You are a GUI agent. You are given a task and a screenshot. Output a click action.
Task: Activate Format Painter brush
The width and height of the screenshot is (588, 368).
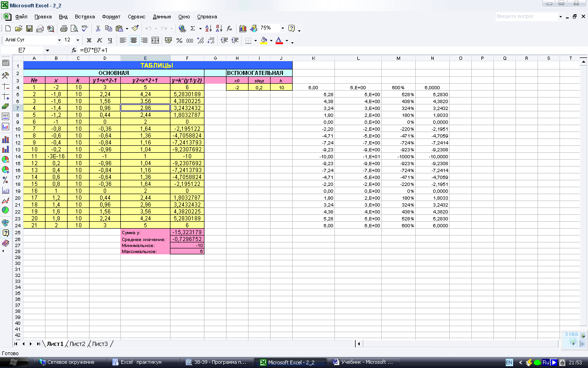click(135, 29)
